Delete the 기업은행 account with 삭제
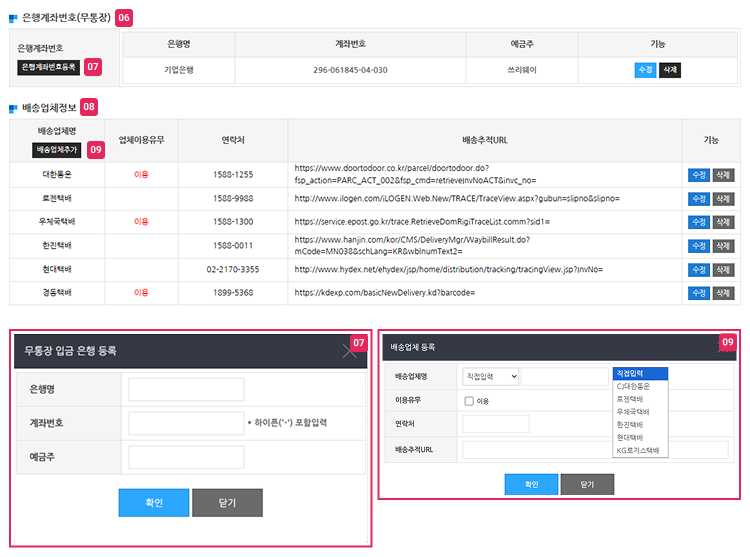The width and height of the screenshot is (750, 557). pyautogui.click(x=670, y=70)
